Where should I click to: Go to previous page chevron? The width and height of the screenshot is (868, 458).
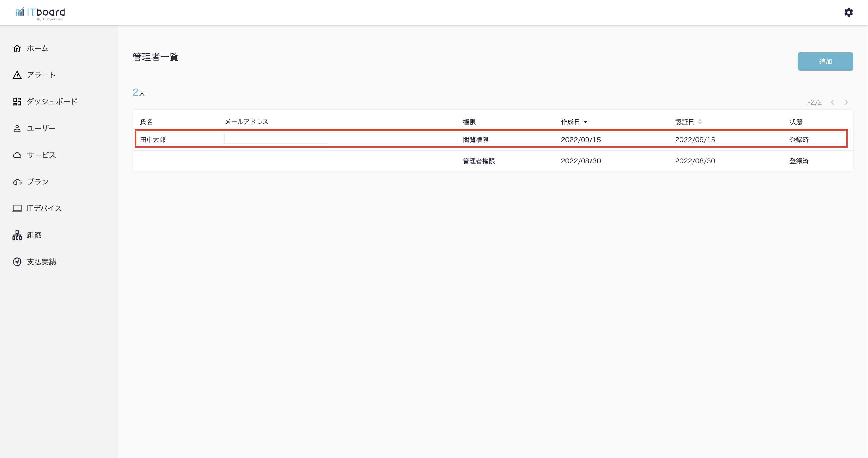pos(832,102)
